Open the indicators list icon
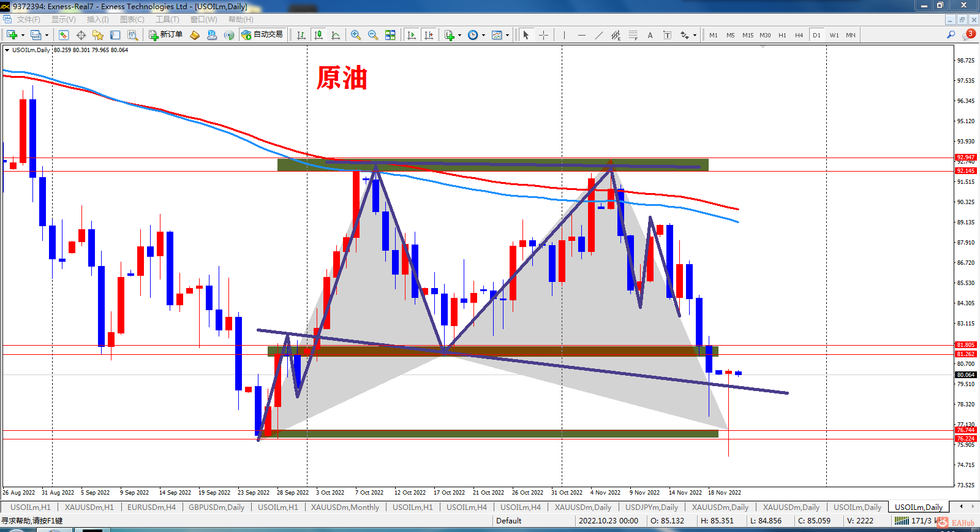The image size is (980, 532). 450,35
